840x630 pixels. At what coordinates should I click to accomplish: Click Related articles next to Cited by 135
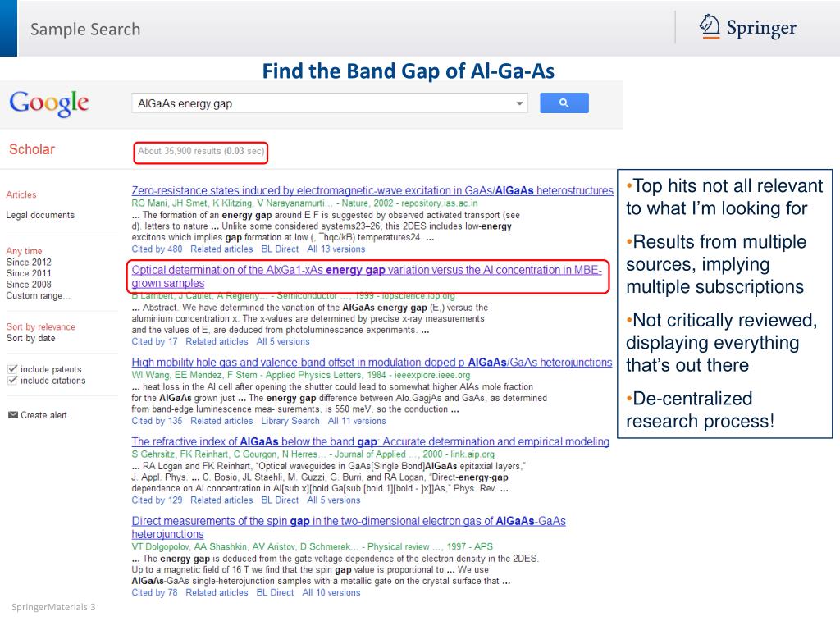tap(221, 421)
